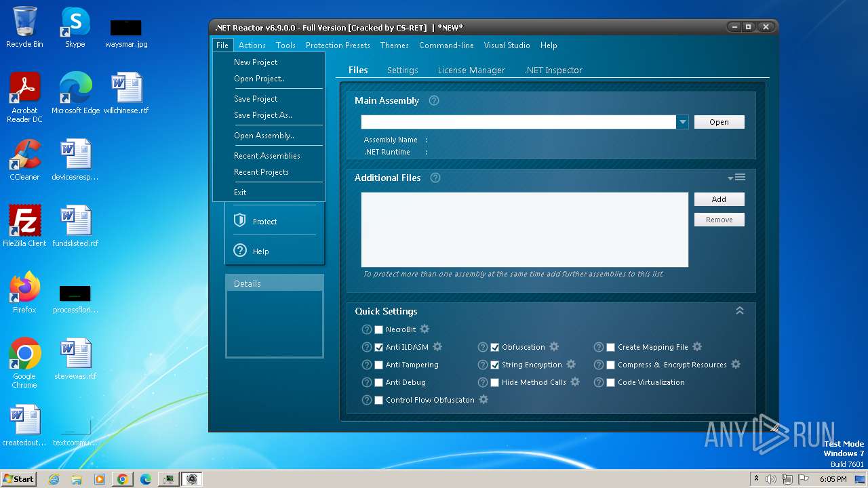The height and width of the screenshot is (488, 868).
Task: Enable NecroBit checkbox
Action: [379, 330]
